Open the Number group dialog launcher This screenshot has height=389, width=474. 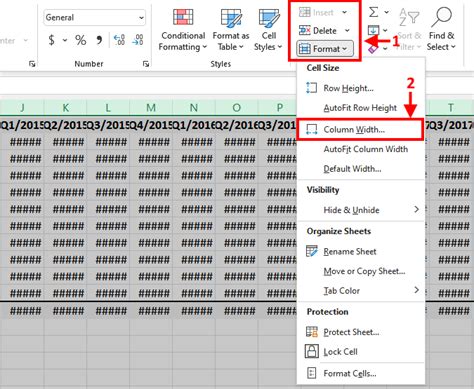tap(146, 64)
